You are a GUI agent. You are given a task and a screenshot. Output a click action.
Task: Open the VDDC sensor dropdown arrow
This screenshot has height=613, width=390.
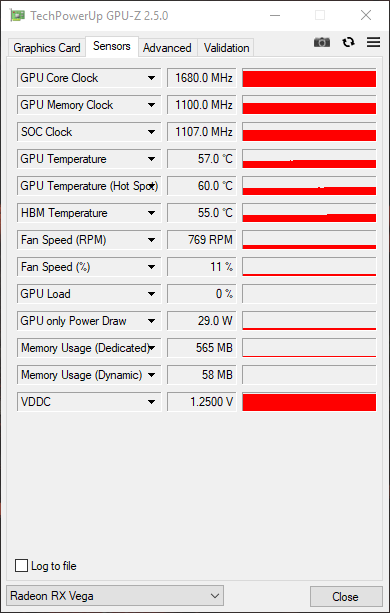(152, 402)
